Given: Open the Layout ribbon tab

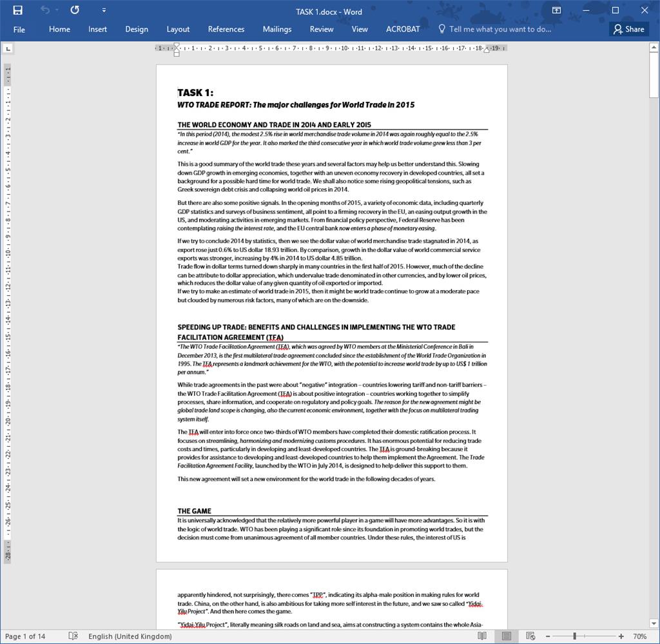Looking at the screenshot, I should pos(178,30).
